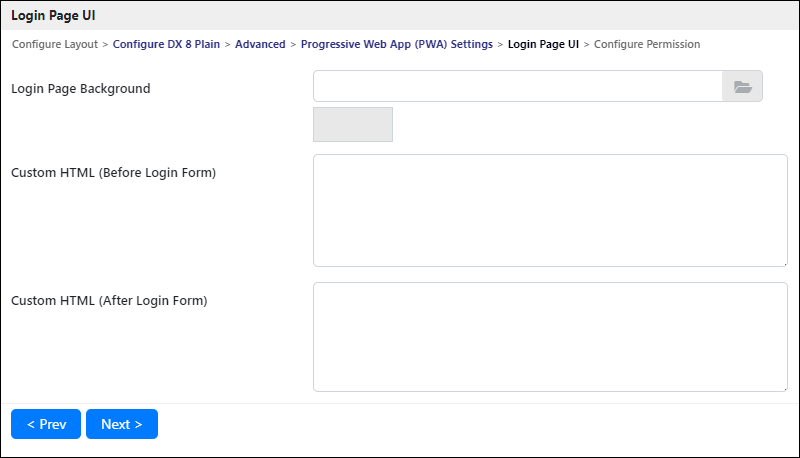The width and height of the screenshot is (800, 458).
Task: Click the Configure Permission breadcrumb
Action: (647, 44)
